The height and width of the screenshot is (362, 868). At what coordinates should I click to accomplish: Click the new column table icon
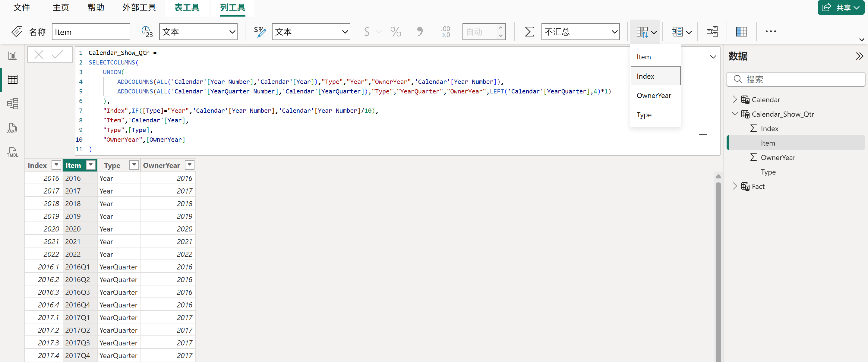point(741,32)
